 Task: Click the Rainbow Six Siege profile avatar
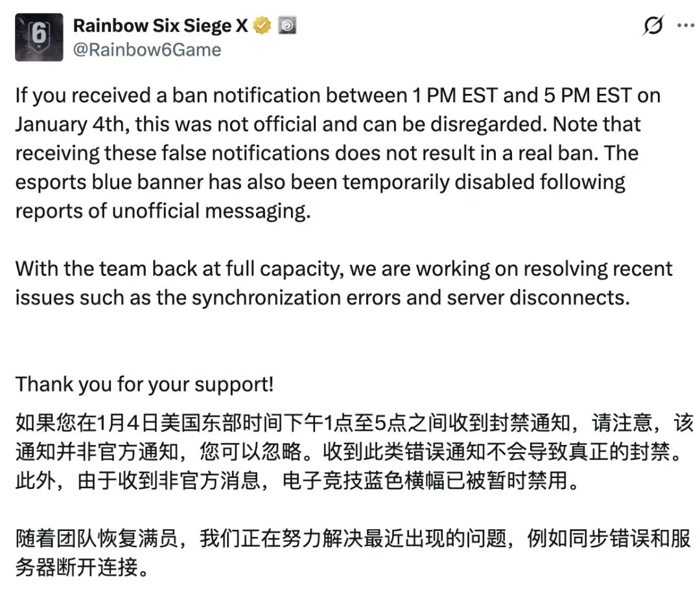(x=39, y=37)
